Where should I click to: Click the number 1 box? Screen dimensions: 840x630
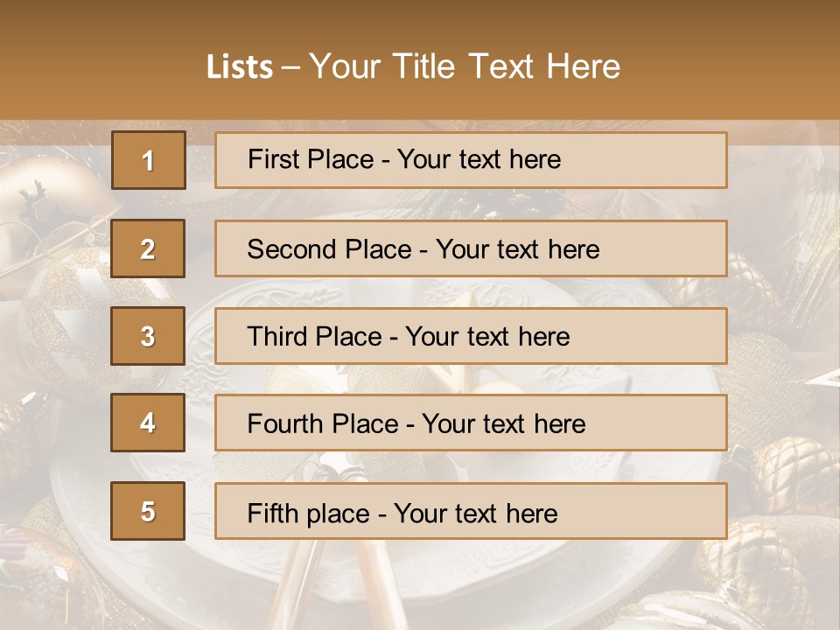tap(148, 160)
